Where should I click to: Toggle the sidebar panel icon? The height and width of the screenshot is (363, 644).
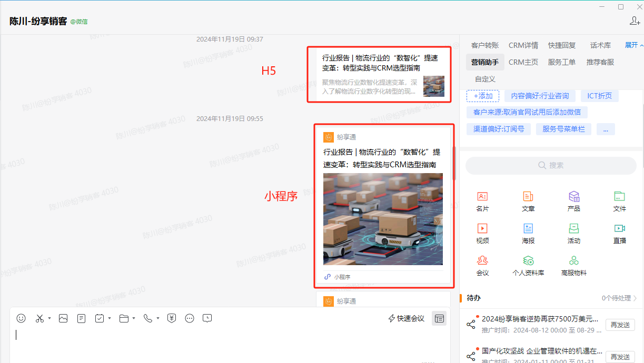click(439, 318)
